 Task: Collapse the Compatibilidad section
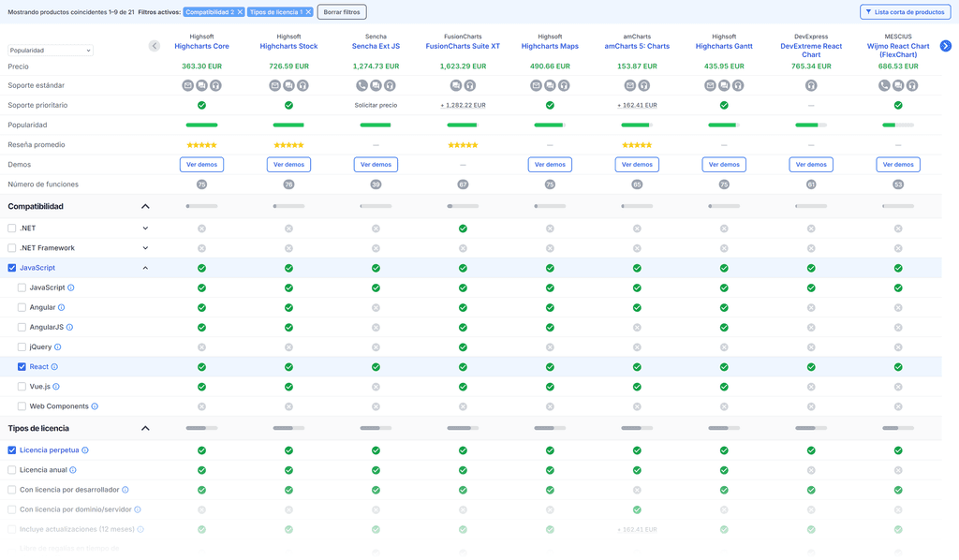(145, 207)
